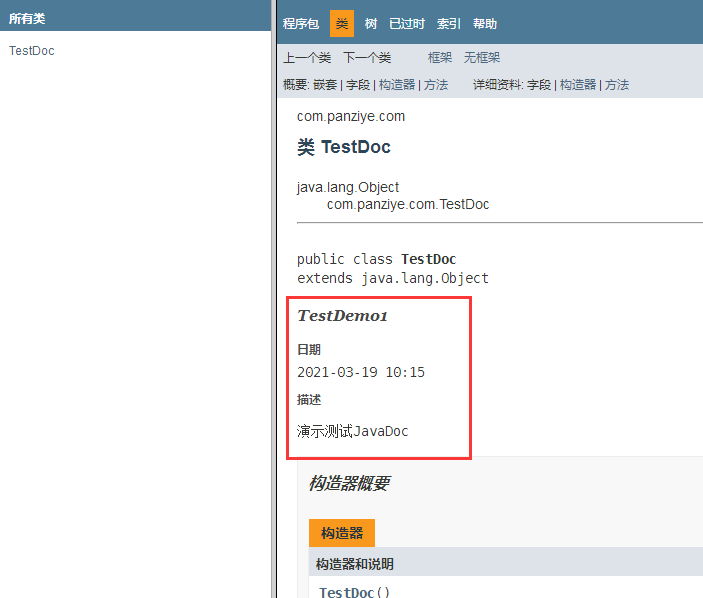This screenshot has width=703, height=598.
Task: Click the package name com.panziye.com
Action: pyautogui.click(x=351, y=117)
